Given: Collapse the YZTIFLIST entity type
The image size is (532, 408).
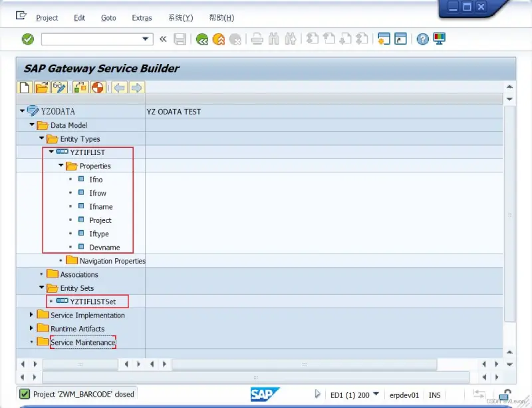Looking at the screenshot, I should pyautogui.click(x=51, y=152).
